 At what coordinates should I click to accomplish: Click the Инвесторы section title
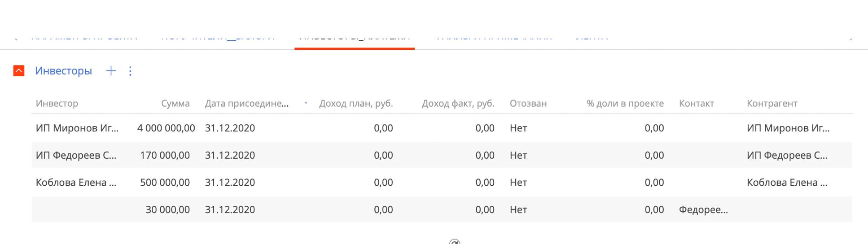(64, 71)
